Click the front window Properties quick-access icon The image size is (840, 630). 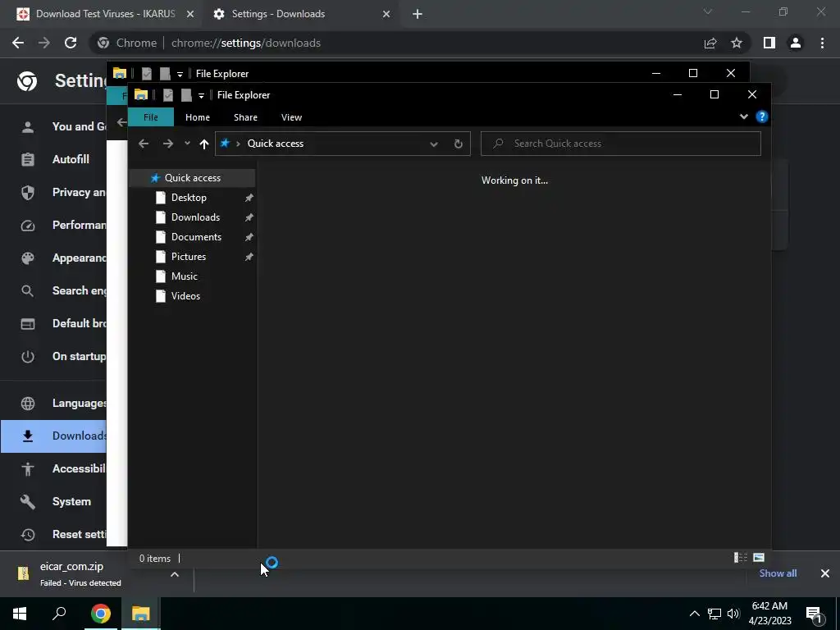pos(167,95)
